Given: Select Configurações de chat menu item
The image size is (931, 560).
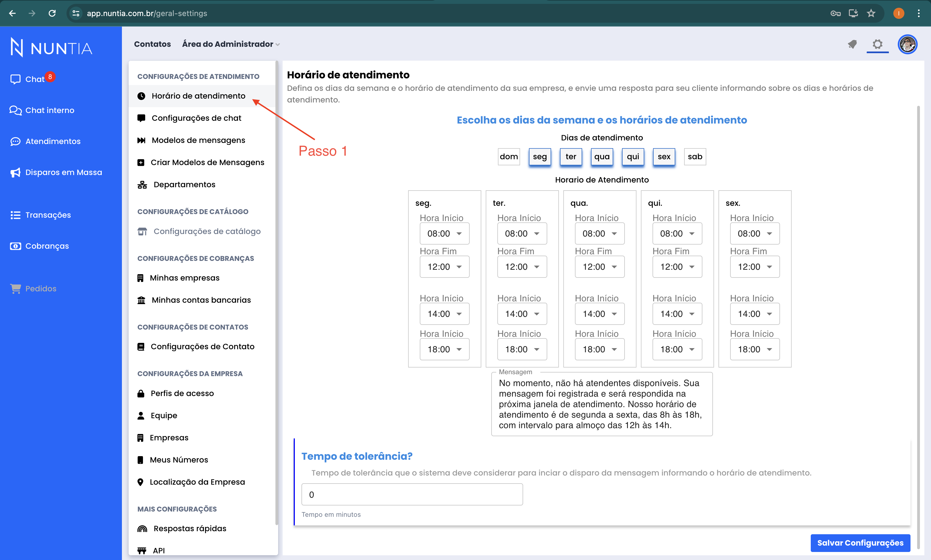Looking at the screenshot, I should coord(197,118).
